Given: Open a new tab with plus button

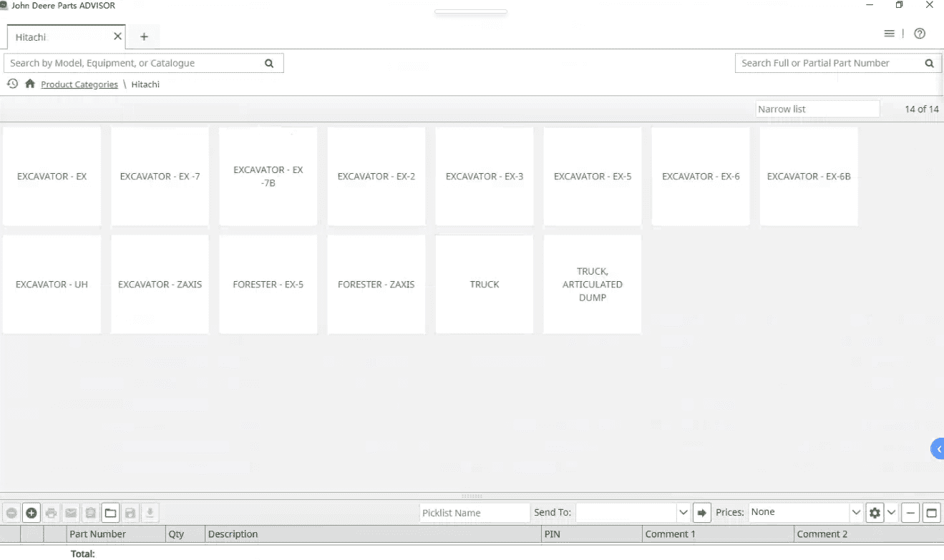Looking at the screenshot, I should pos(144,36).
